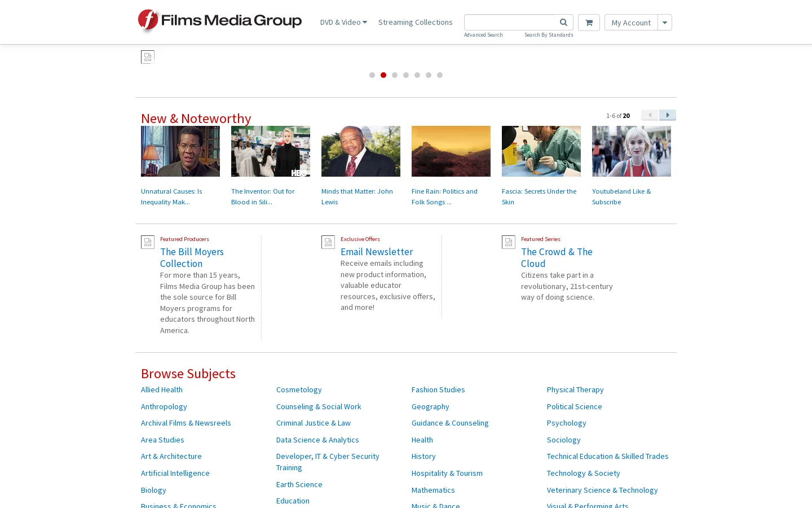
Task: Open the My Account dropdown arrow
Action: 665,23
